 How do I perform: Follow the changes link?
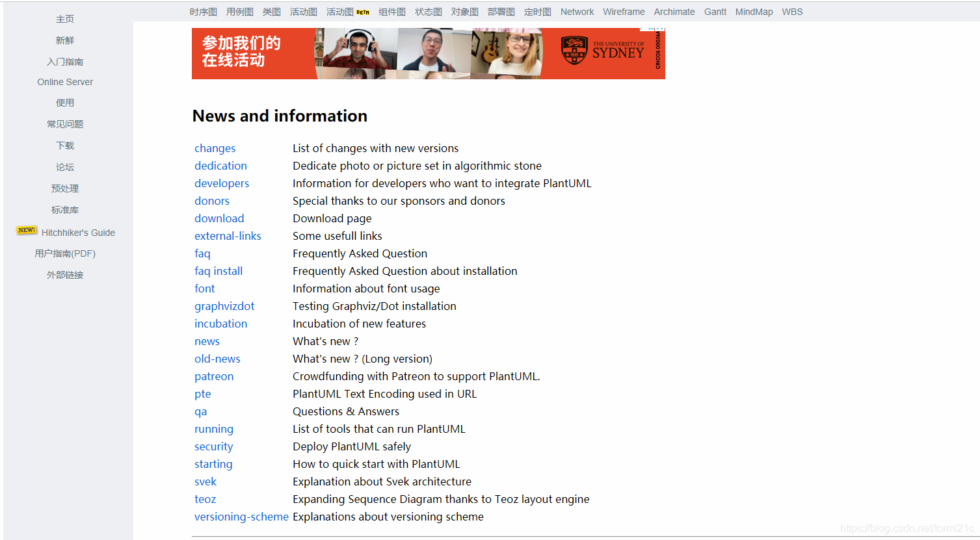[x=215, y=148]
